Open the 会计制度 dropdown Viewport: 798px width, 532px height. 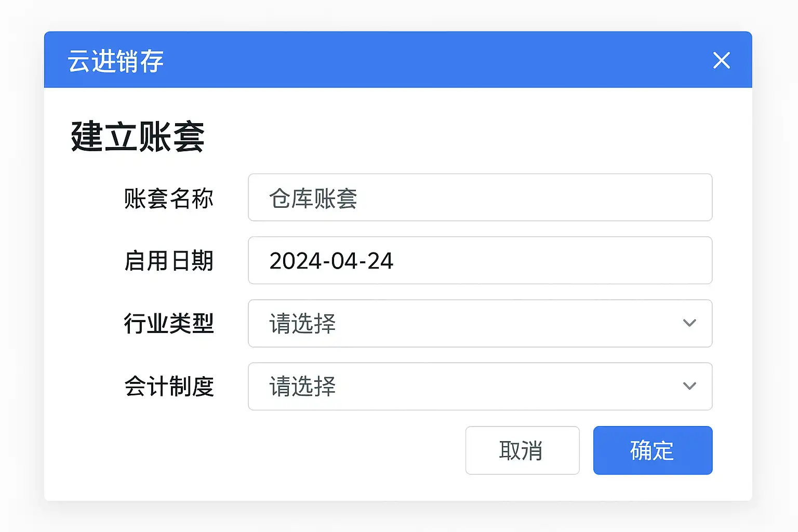tap(480, 386)
